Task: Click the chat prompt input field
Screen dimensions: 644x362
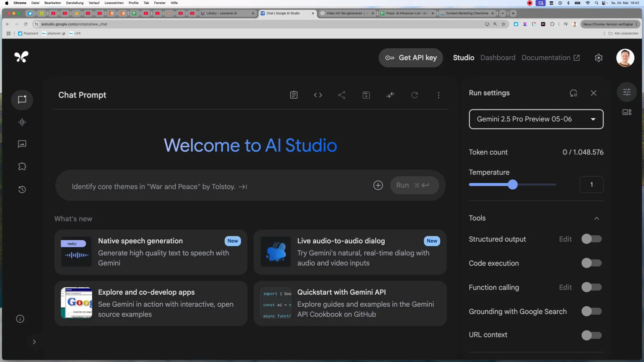Action: coord(215,187)
